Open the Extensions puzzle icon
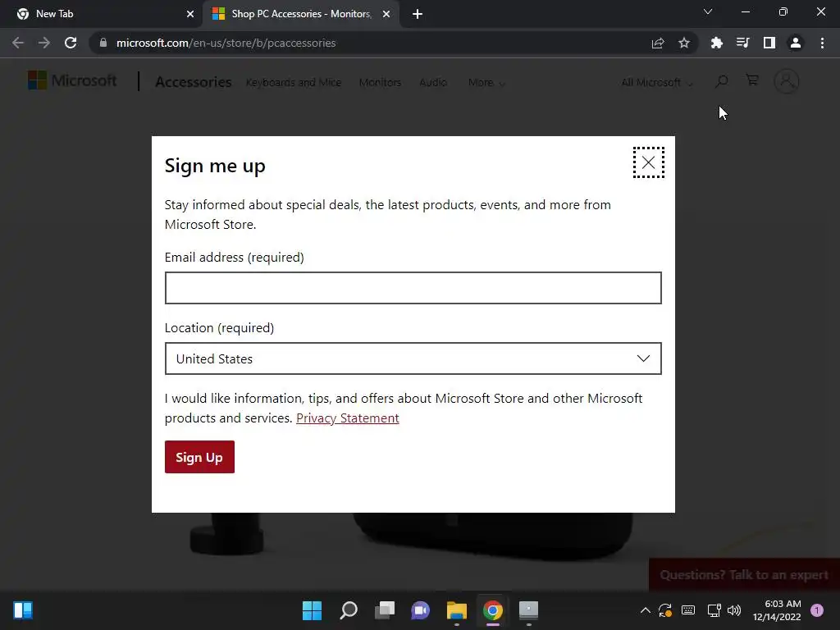The height and width of the screenshot is (630, 840). point(716,43)
